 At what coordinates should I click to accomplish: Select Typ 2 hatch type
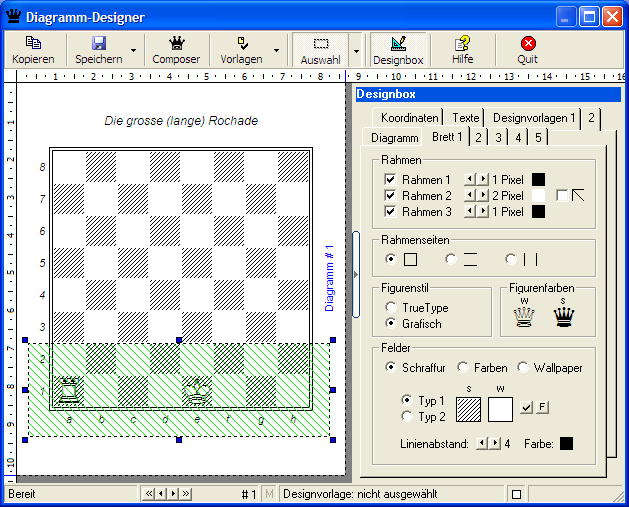click(407, 416)
